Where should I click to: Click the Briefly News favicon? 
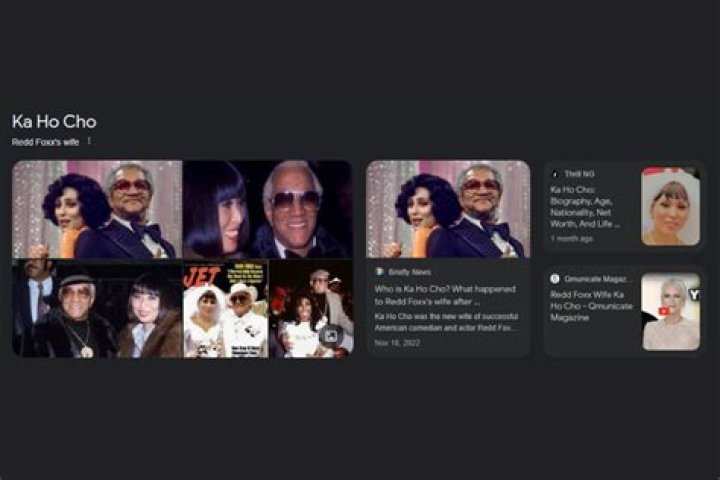pos(379,271)
